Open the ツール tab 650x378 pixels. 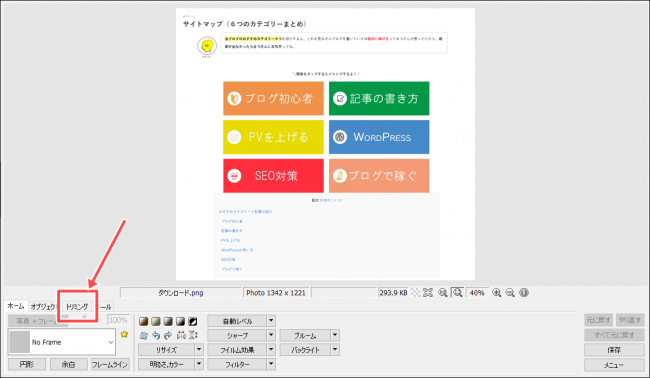coord(104,307)
